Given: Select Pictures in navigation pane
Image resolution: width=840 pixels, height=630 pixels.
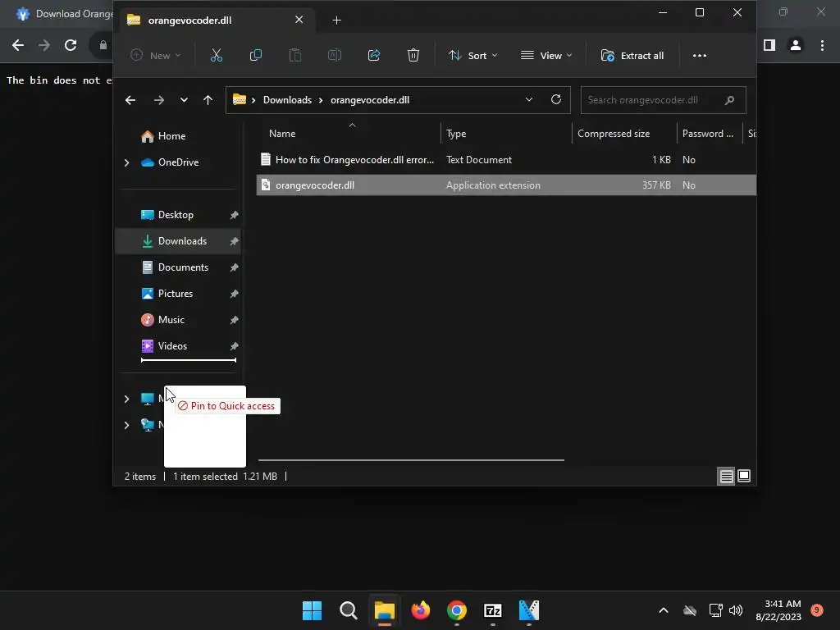Looking at the screenshot, I should [177, 294].
